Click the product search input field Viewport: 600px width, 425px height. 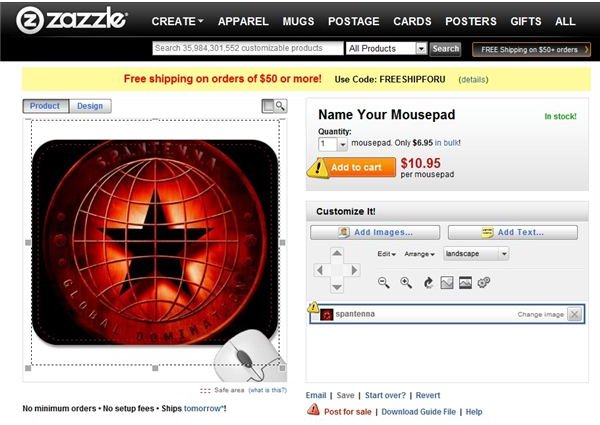[x=248, y=48]
